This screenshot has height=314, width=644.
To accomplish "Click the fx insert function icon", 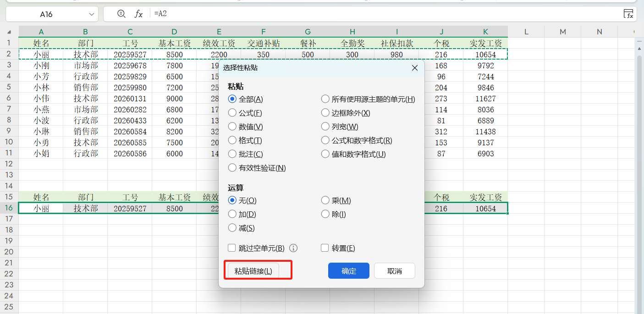I will point(138,14).
